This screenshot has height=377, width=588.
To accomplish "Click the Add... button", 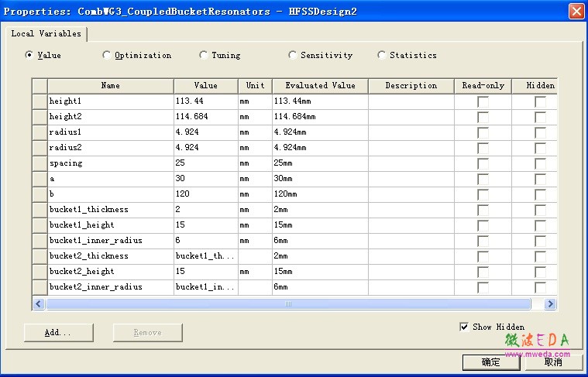I will click(59, 333).
